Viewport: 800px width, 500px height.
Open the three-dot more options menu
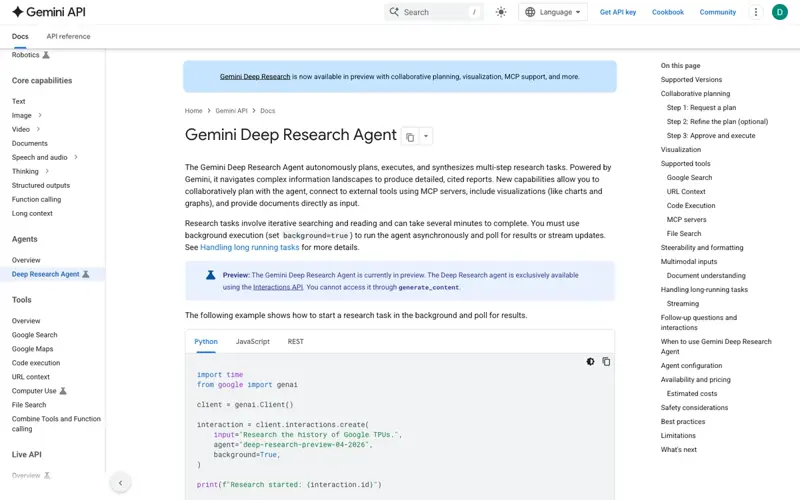(756, 12)
